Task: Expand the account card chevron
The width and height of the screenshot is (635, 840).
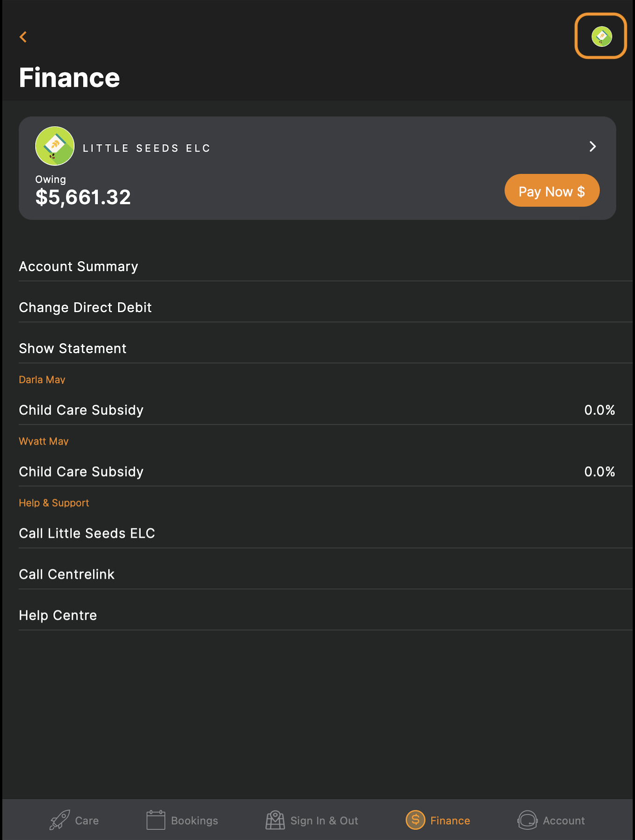Action: (593, 147)
